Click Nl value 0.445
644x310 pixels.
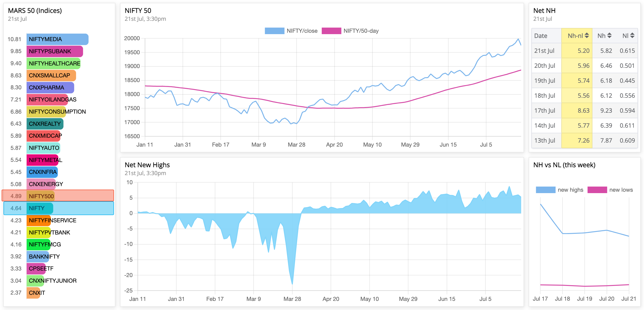pos(627,81)
